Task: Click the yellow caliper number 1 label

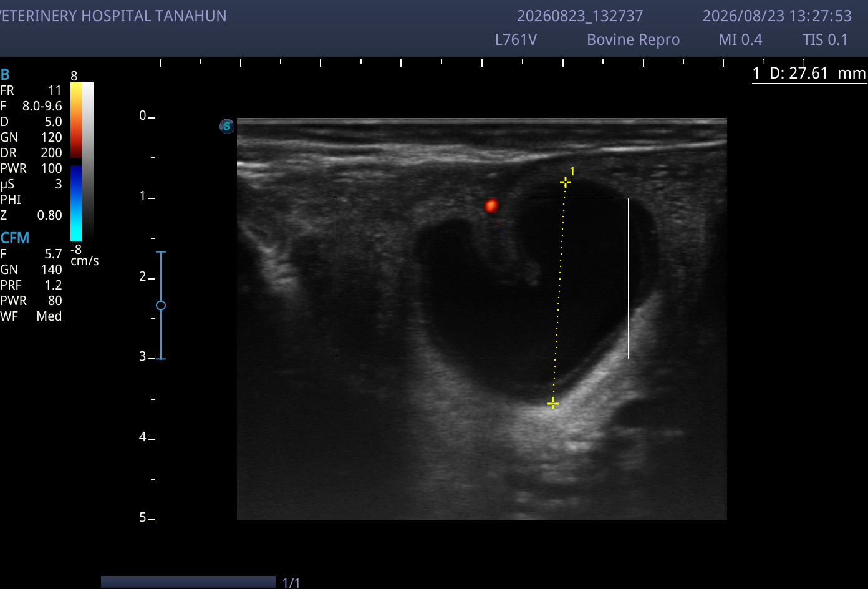Action: (x=572, y=171)
